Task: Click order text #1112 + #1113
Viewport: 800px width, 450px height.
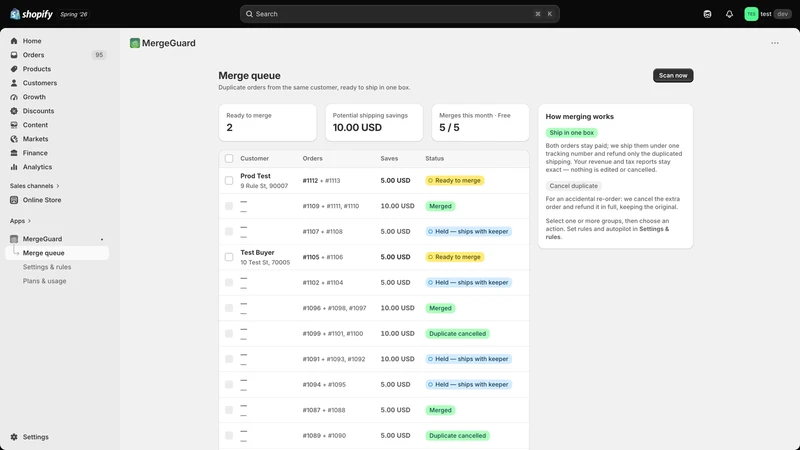Action: 321,181
